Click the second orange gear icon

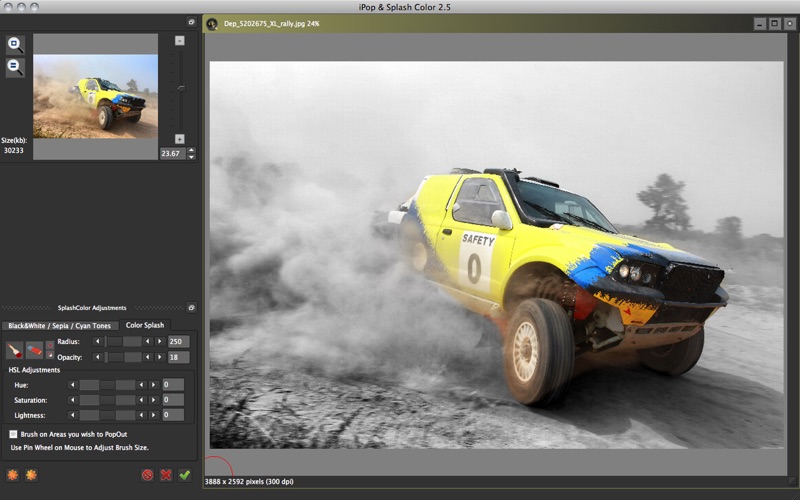pyautogui.click(x=31, y=474)
